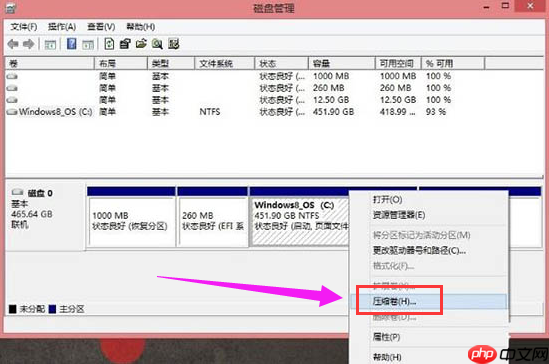The image size is (549, 364).
Task: Click the Windows8_OS (C:) volume name
Action: pos(56,112)
